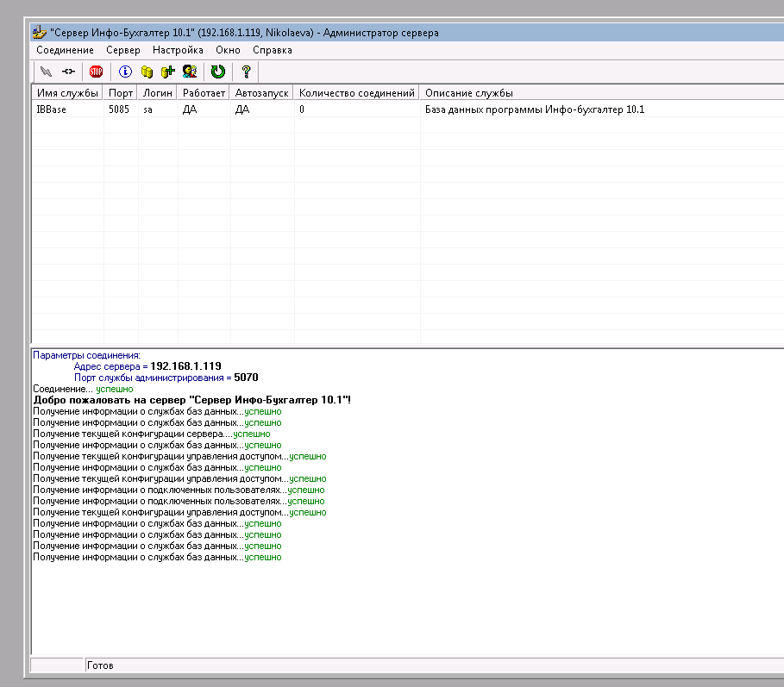Open server info via blue 'i' icon
Viewport: 784px width, 687px height.
(125, 72)
